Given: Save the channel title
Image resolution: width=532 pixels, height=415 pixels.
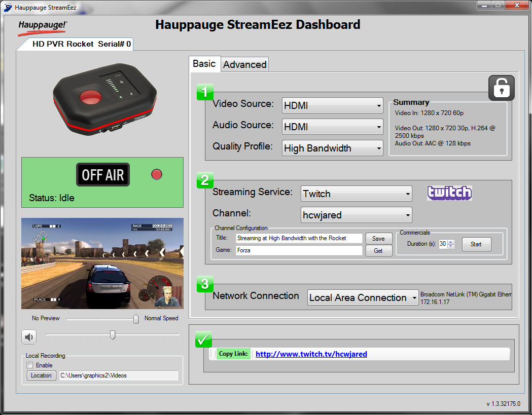Looking at the screenshot, I should [x=379, y=238].
